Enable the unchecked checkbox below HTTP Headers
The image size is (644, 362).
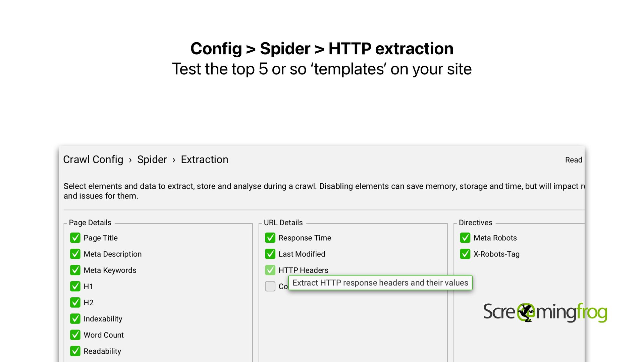point(270,286)
